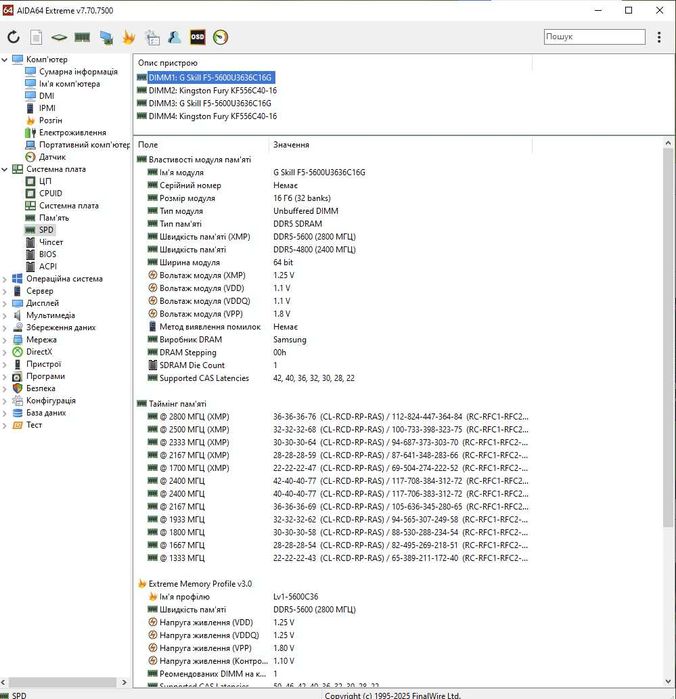Select Сумарна інформація in the tree

[x=78, y=72]
